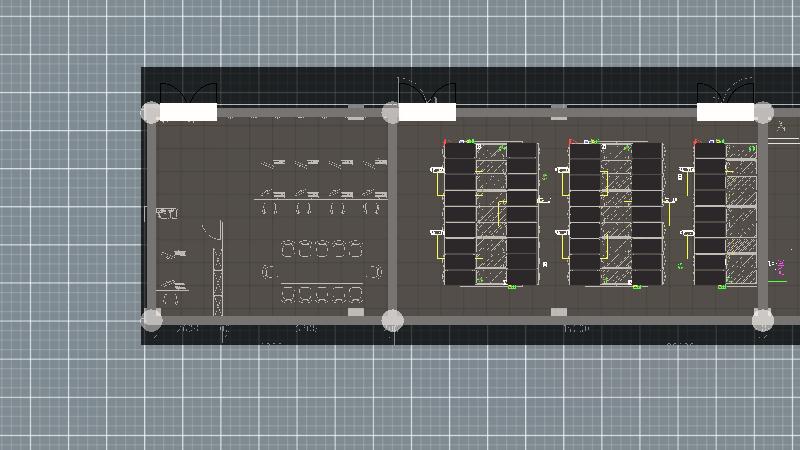This screenshot has width=800, height=450.
Task: Click the bottom wall midpoint handle of the left room
Action: 356,313
